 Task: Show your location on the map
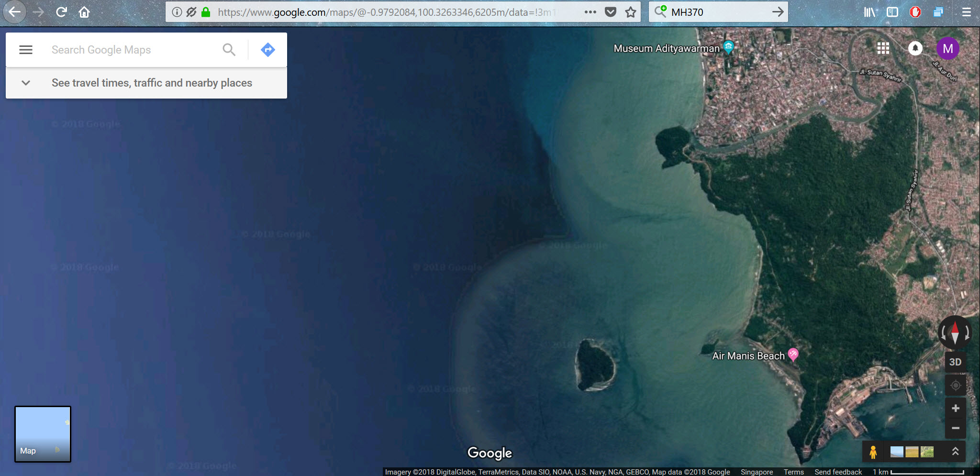(x=956, y=386)
